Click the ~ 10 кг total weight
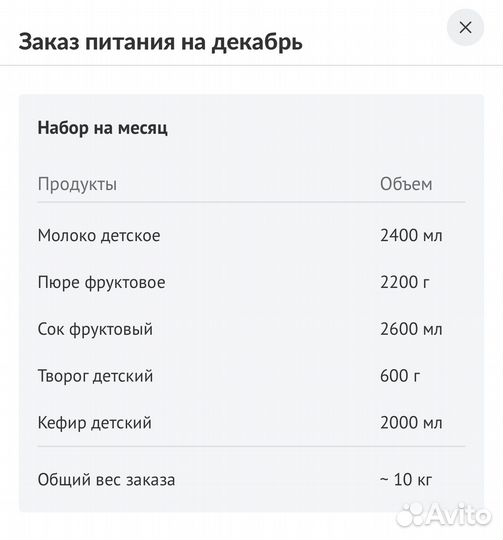Image resolution: width=503 pixels, height=540 pixels. click(x=406, y=479)
